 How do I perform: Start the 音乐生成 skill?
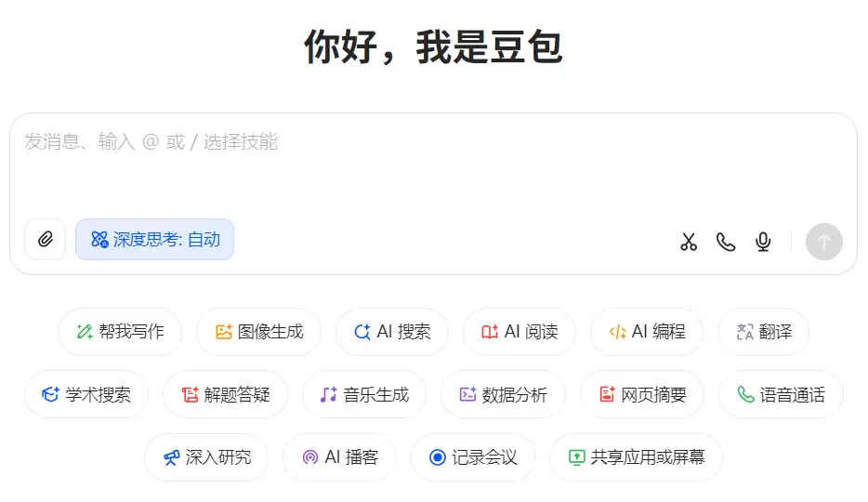[363, 394]
